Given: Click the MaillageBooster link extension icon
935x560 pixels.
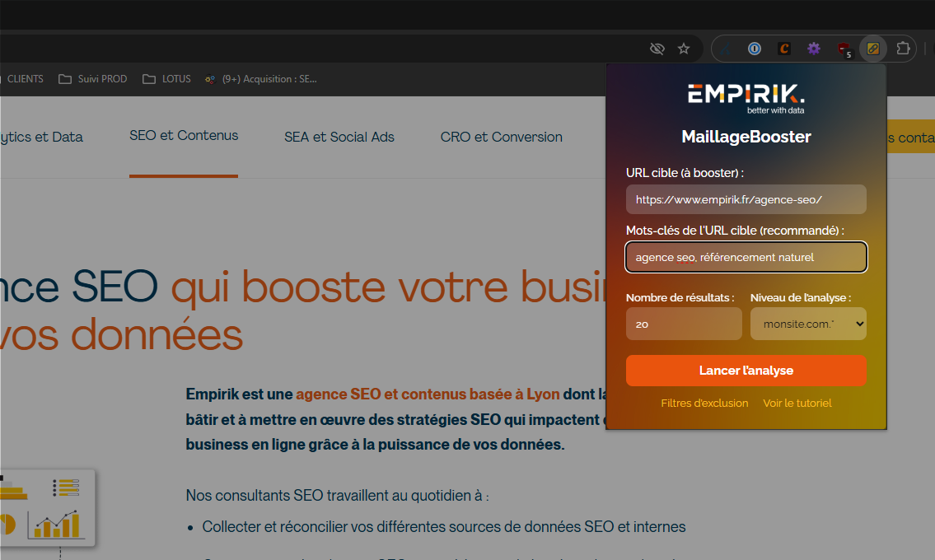Looking at the screenshot, I should click(x=873, y=49).
